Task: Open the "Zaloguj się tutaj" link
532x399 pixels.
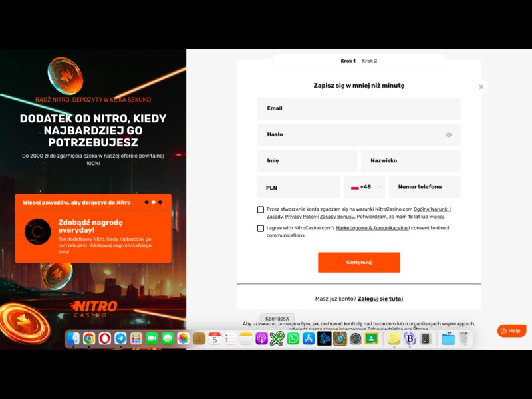Action: tap(381, 298)
